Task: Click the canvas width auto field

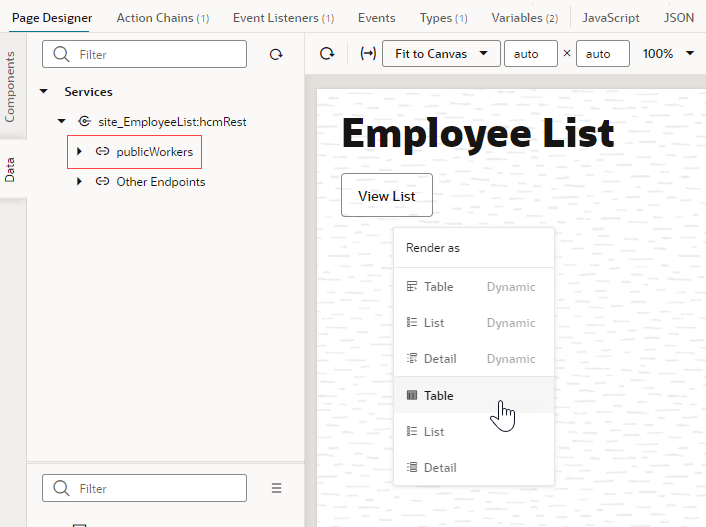Action: pos(531,54)
